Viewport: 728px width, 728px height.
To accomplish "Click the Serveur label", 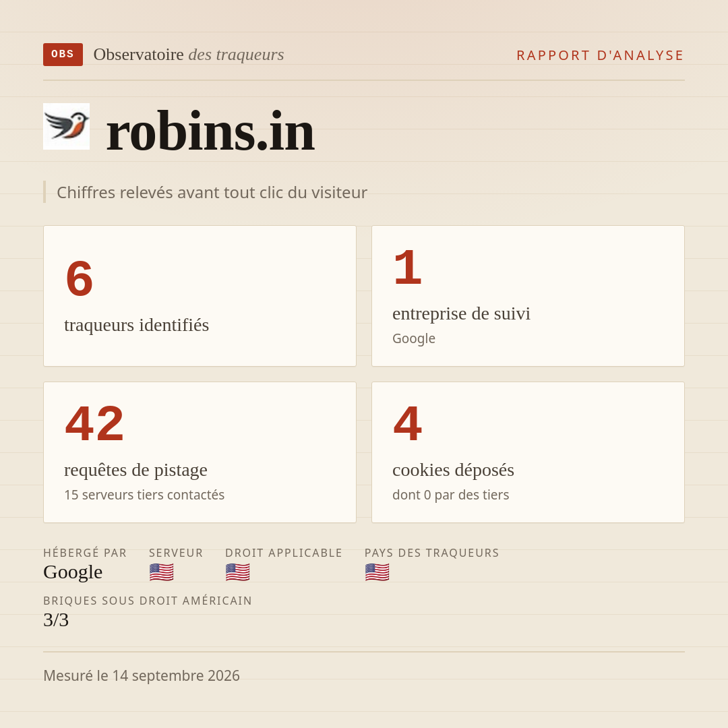I will pyautogui.click(x=176, y=553).
